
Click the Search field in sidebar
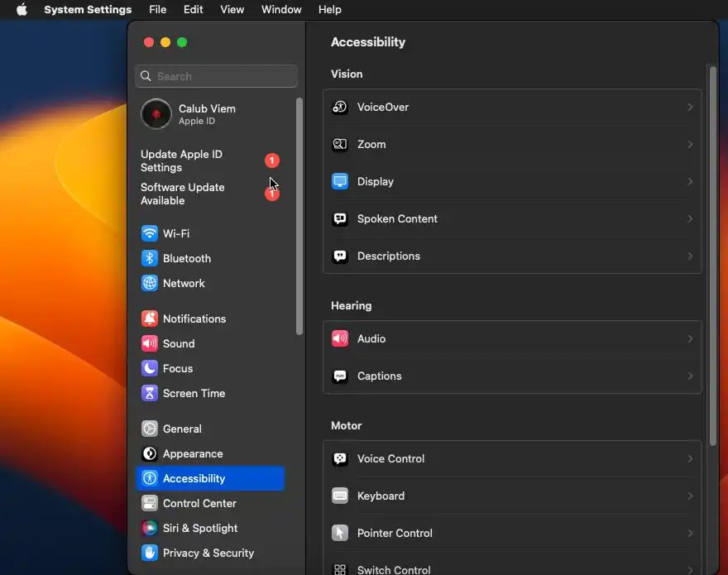click(x=217, y=76)
